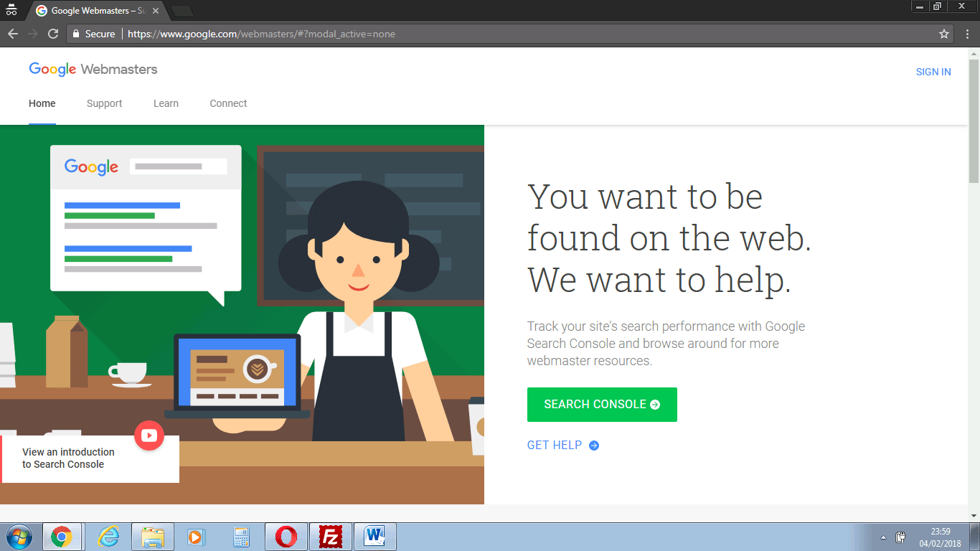Open Internet Explorer from taskbar
Image resolution: width=980 pixels, height=551 pixels.
108,537
